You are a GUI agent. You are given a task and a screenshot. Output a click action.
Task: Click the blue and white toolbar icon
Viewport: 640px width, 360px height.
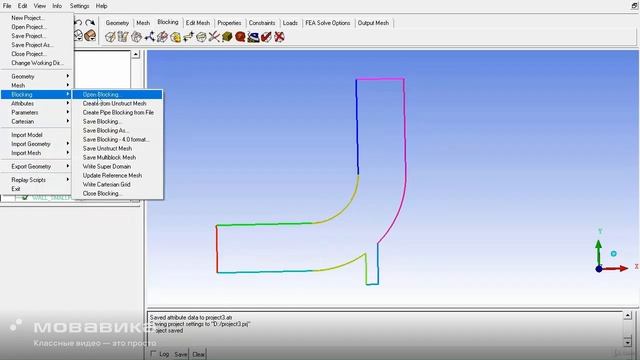click(253, 37)
